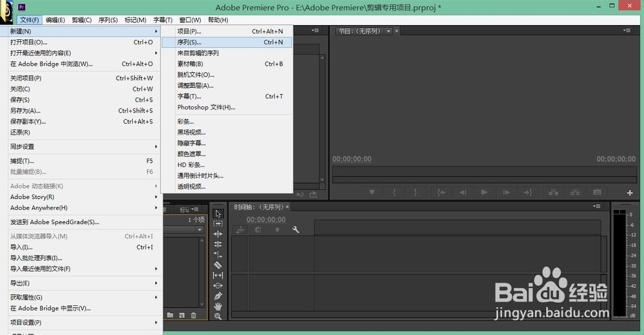The height and width of the screenshot is (335, 644).
Task: Select the Slip tool
Action: pos(218,275)
